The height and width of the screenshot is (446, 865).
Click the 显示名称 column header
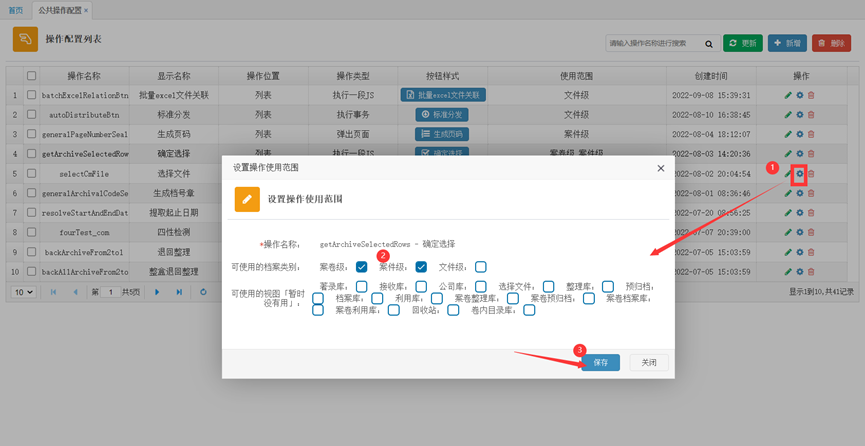[x=174, y=76]
